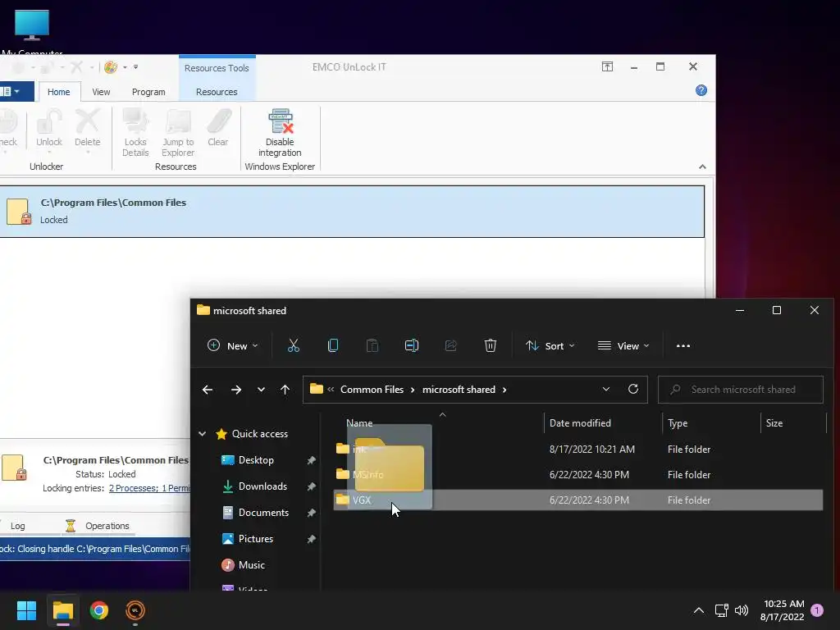Viewport: 840px width, 630px height.
Task: Click the Search microsoft shared field
Action: coord(741,390)
